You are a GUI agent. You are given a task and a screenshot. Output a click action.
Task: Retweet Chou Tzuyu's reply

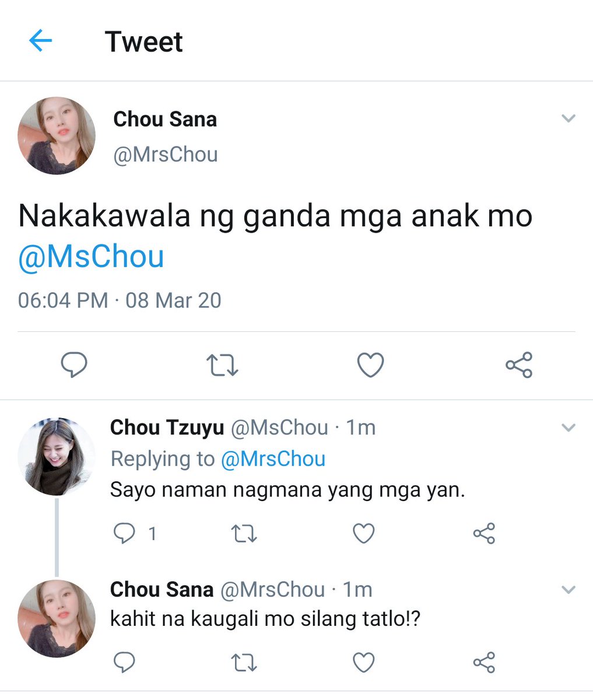pyautogui.click(x=244, y=534)
